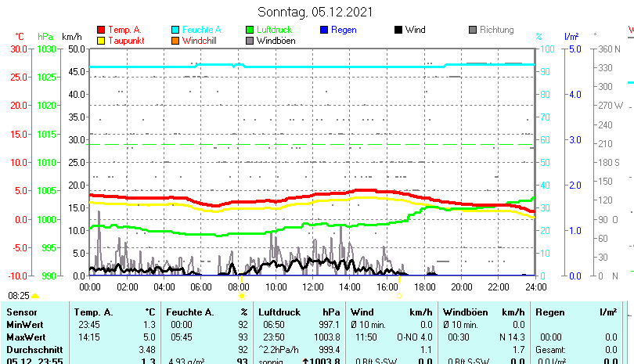Click the cyan Feuchte A. legend square

click(175, 30)
